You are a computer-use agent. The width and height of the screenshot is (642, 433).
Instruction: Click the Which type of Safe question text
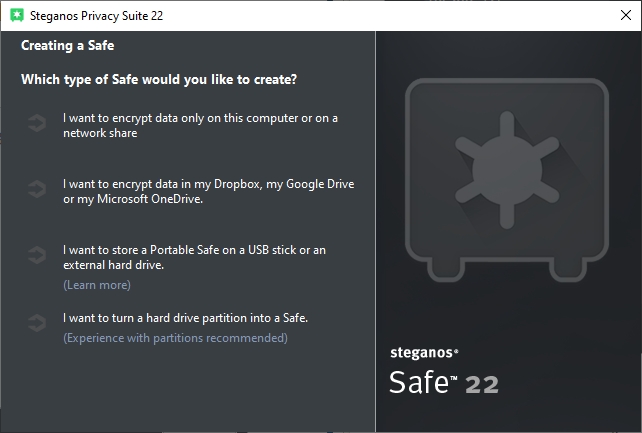pyautogui.click(x=159, y=80)
